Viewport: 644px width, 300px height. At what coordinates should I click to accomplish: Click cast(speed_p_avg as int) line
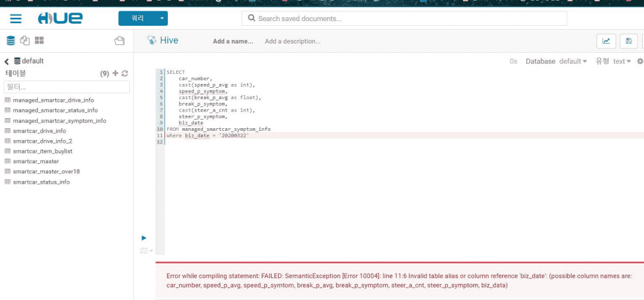click(217, 85)
